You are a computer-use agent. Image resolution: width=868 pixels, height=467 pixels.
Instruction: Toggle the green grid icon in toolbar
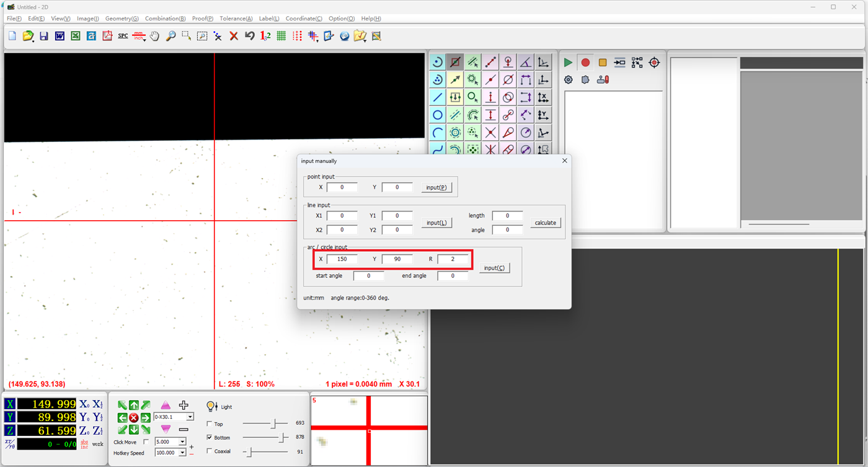coord(281,36)
